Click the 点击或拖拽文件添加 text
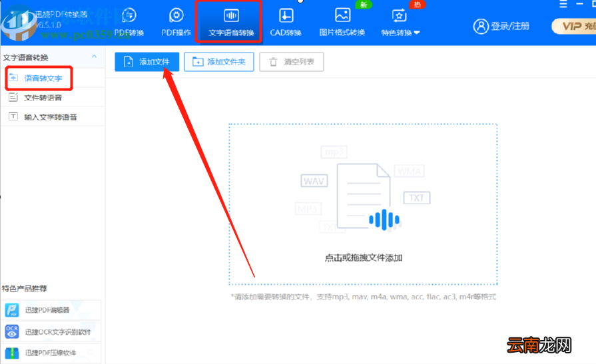 click(x=364, y=258)
